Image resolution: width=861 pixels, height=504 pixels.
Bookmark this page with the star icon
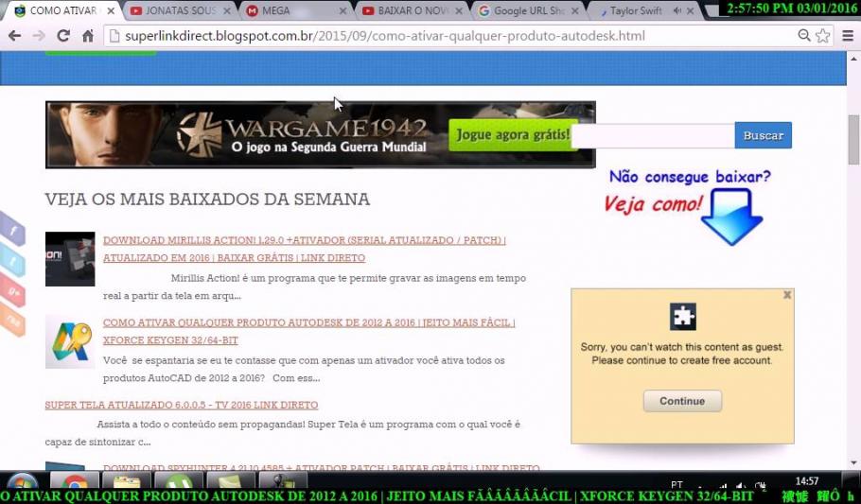pyautogui.click(x=822, y=36)
